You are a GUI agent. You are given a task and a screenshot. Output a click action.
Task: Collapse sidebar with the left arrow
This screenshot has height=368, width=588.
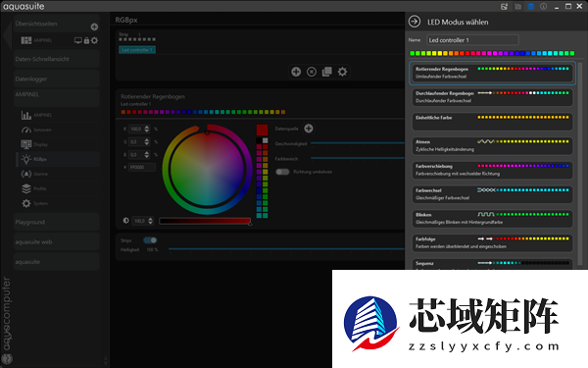[x=7, y=35]
